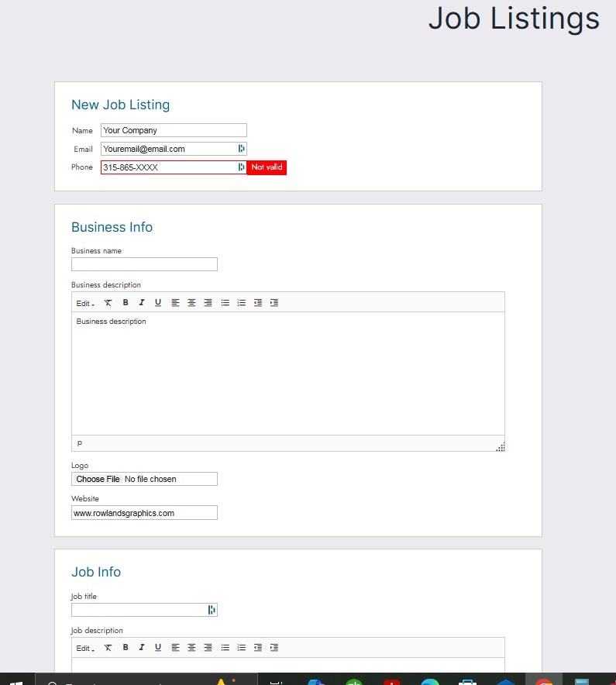Insert numbered list in Business description editor
The width and height of the screenshot is (616, 685).
click(x=241, y=303)
